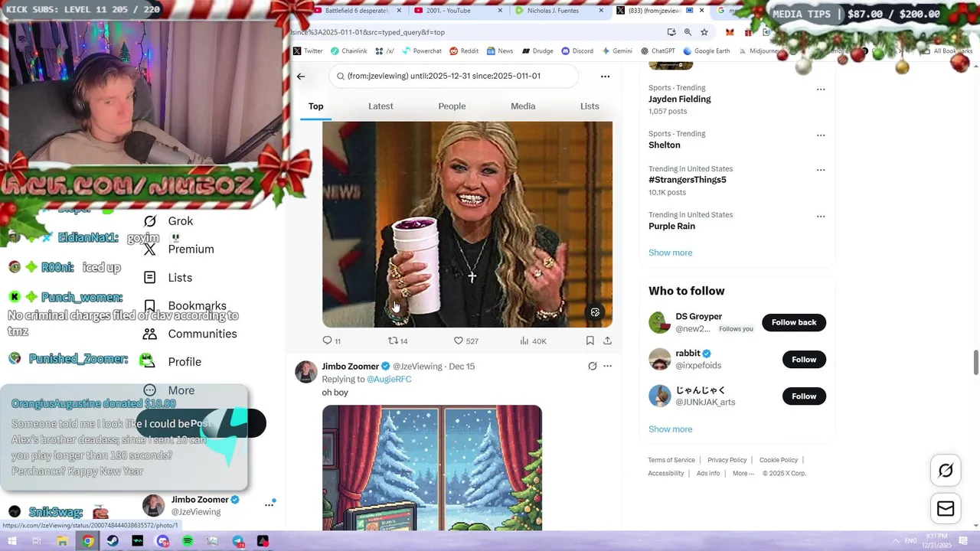This screenshot has width=980, height=551.
Task: Switch to Media search tab
Action: 523,106
